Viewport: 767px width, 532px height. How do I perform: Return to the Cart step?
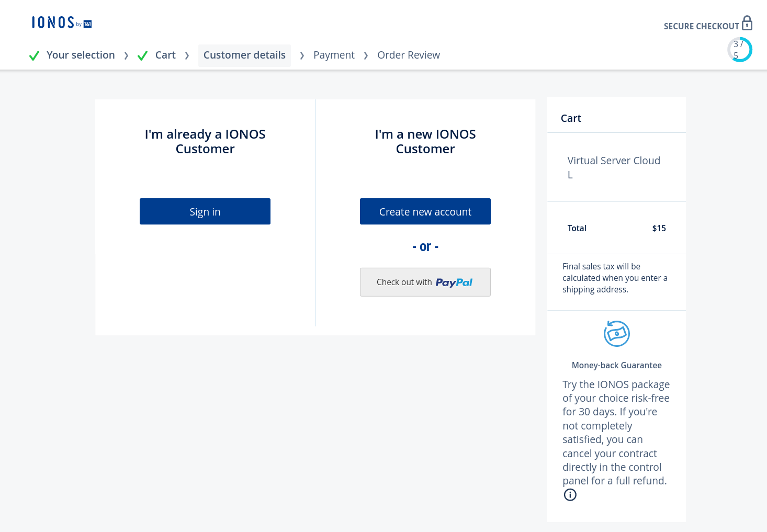point(165,55)
